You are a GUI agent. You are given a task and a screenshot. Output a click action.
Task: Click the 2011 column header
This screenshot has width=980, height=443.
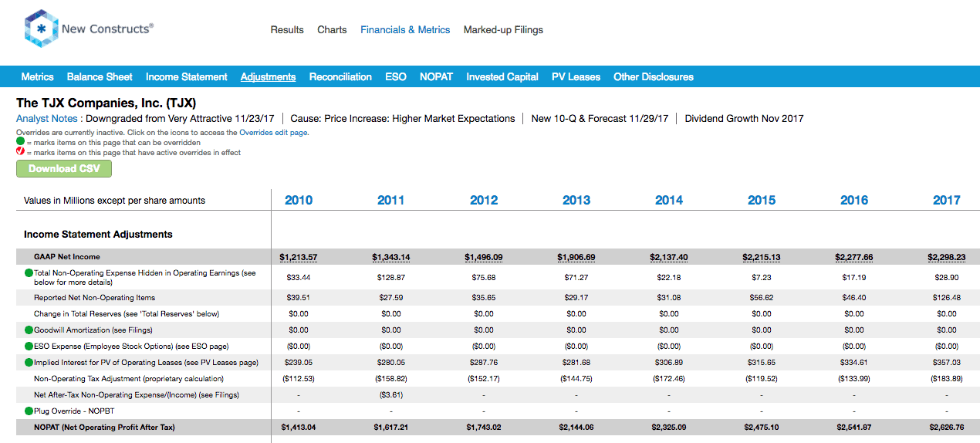pos(391,200)
